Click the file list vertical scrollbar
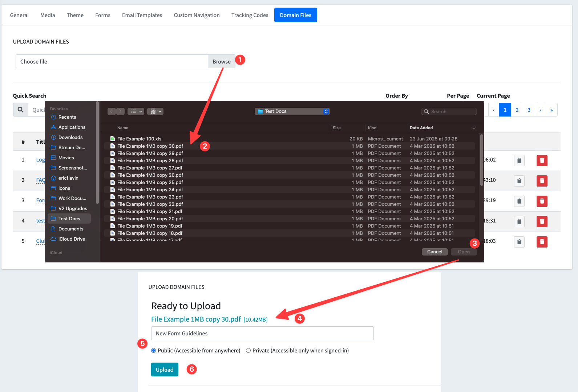The height and width of the screenshot is (392, 578). pyautogui.click(x=482, y=160)
